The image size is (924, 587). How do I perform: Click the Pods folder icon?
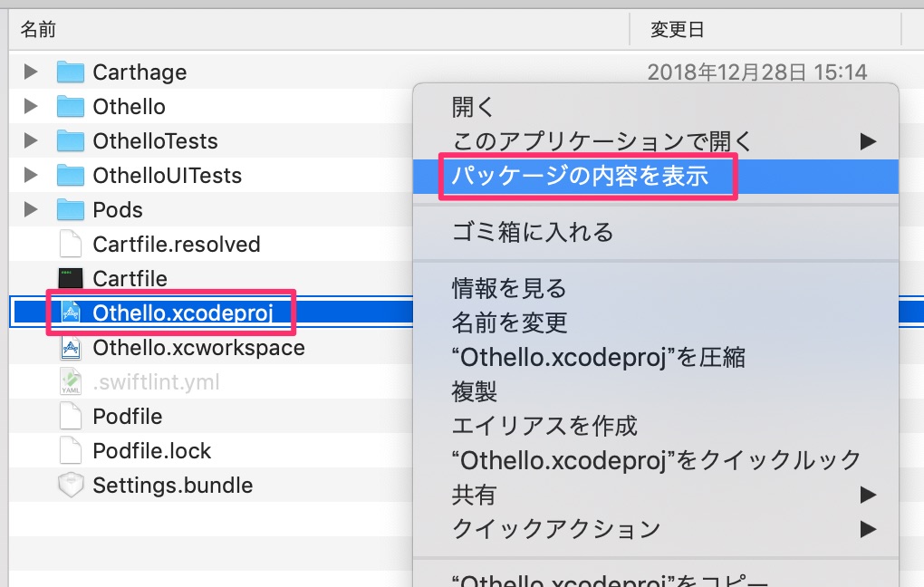(69, 209)
